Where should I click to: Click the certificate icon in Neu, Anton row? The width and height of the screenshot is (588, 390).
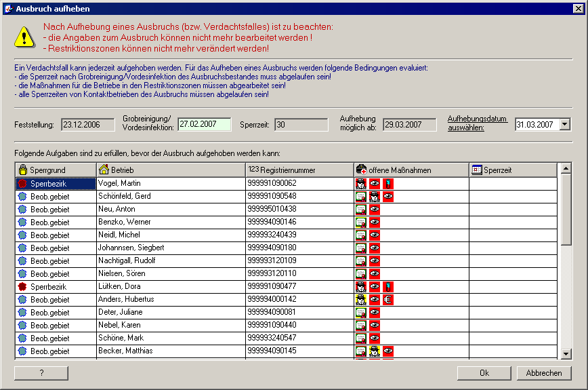pyautogui.click(x=361, y=210)
